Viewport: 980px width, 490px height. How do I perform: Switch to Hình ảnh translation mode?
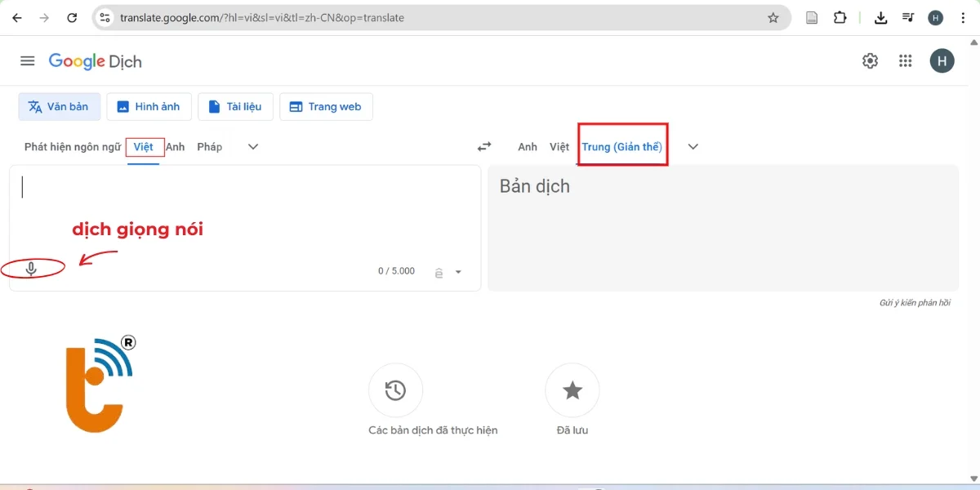point(149,107)
